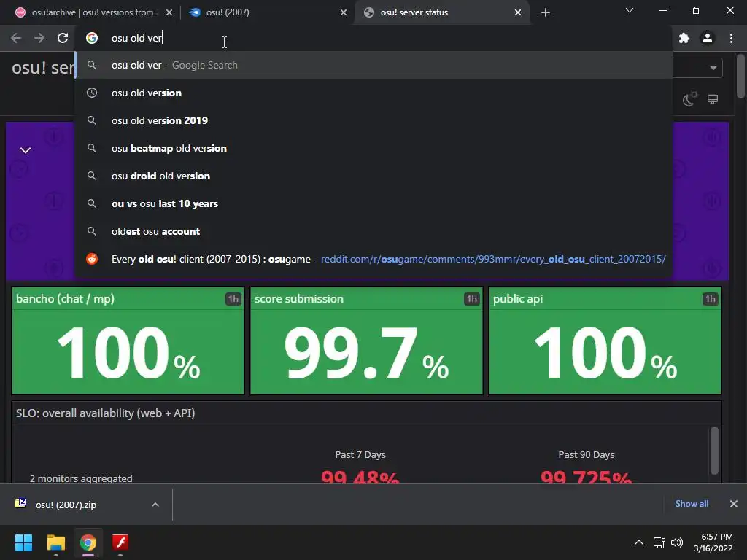Reload the page with refresh icon

click(x=63, y=38)
